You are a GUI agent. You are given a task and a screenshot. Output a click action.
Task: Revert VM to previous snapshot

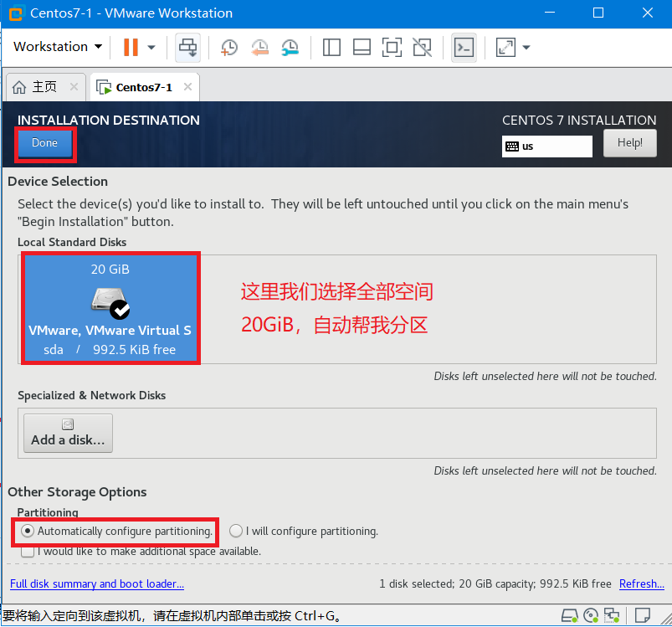[259, 47]
